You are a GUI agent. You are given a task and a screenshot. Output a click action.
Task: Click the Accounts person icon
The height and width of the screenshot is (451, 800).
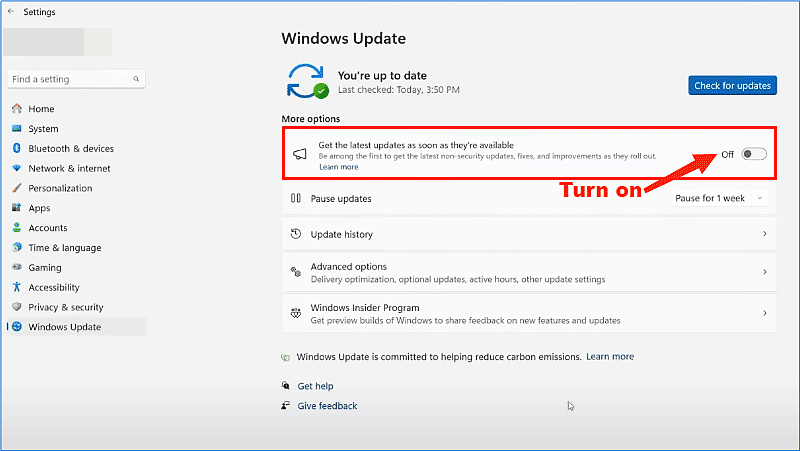tap(17, 228)
